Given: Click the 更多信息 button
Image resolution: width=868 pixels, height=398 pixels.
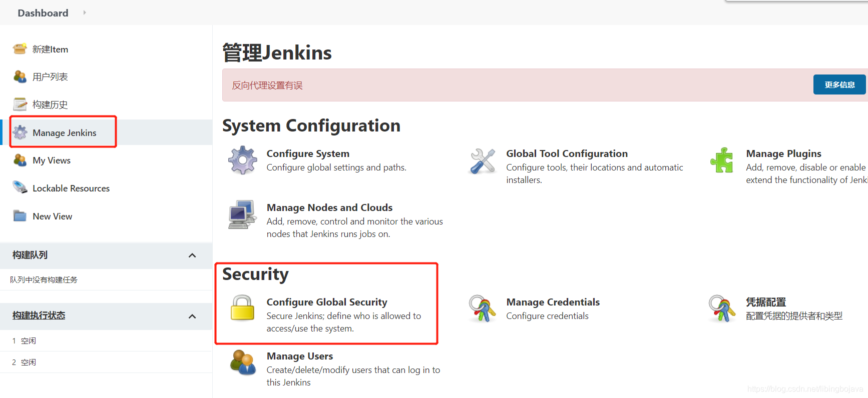Looking at the screenshot, I should coord(839,84).
